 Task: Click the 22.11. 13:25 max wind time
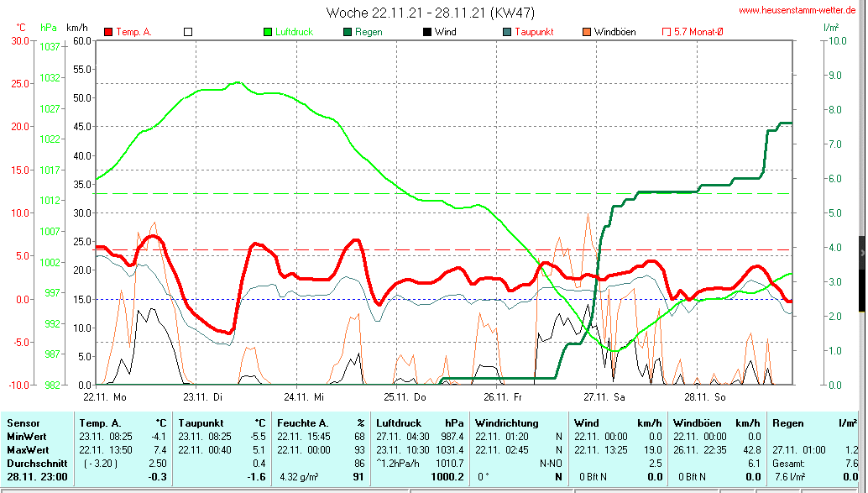(601, 450)
